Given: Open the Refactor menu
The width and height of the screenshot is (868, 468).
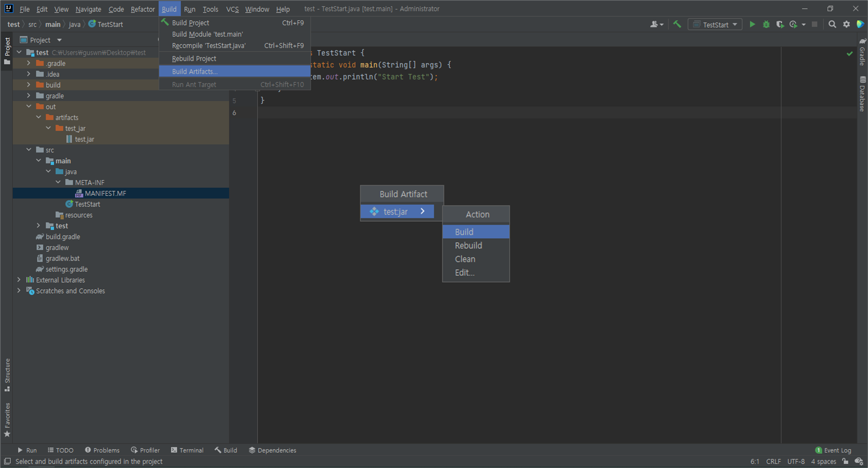Looking at the screenshot, I should click(x=143, y=9).
